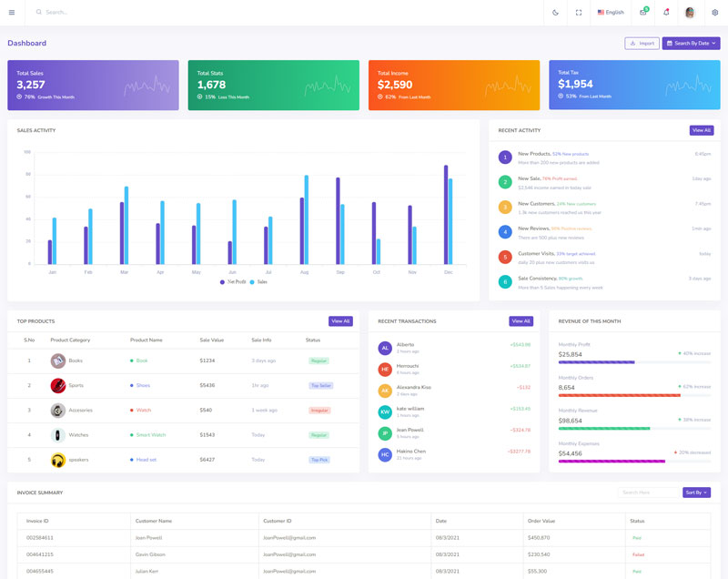Click the Books category thumbnail
This screenshot has width=728, height=579.
[x=58, y=361]
